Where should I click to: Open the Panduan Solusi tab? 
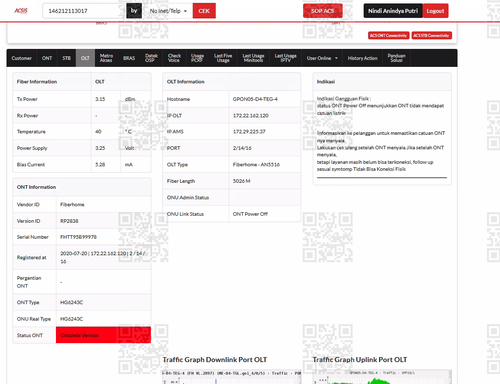tap(397, 58)
